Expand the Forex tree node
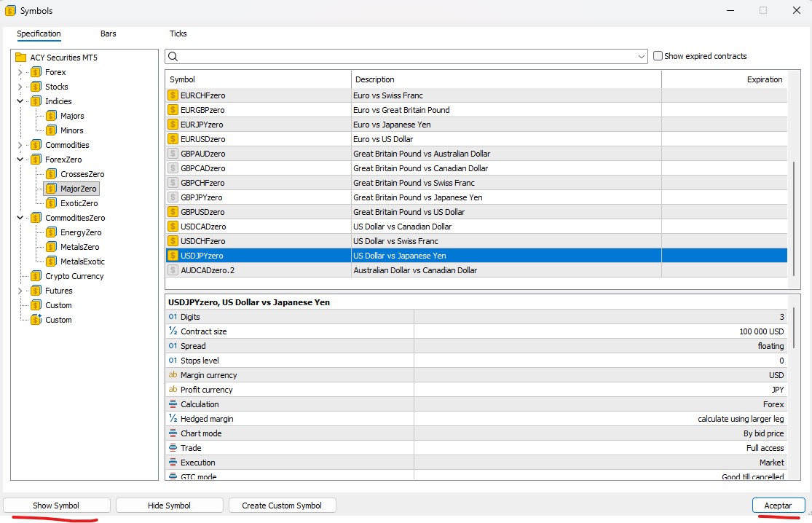 20,72
